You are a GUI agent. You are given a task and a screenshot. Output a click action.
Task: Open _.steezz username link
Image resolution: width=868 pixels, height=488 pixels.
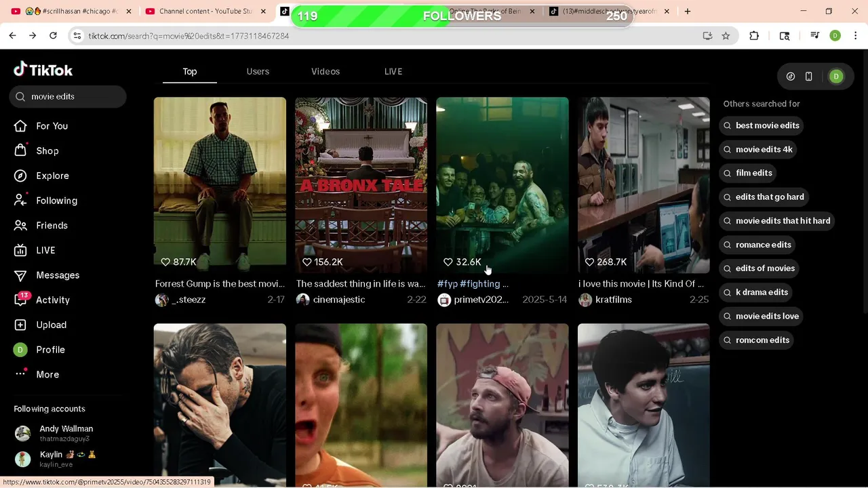(x=189, y=300)
